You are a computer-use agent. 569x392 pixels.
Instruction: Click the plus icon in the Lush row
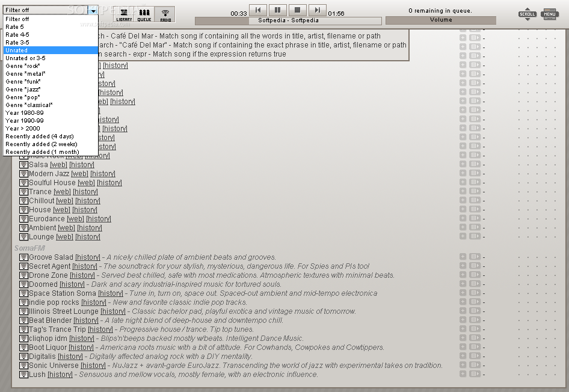[x=463, y=373]
